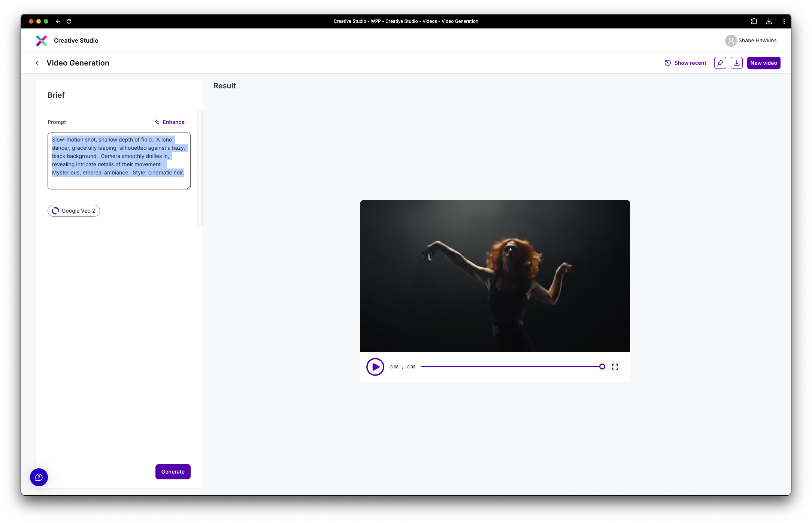The height and width of the screenshot is (523, 812).
Task: Open the browser downloads icon in the title bar
Action: (769, 21)
